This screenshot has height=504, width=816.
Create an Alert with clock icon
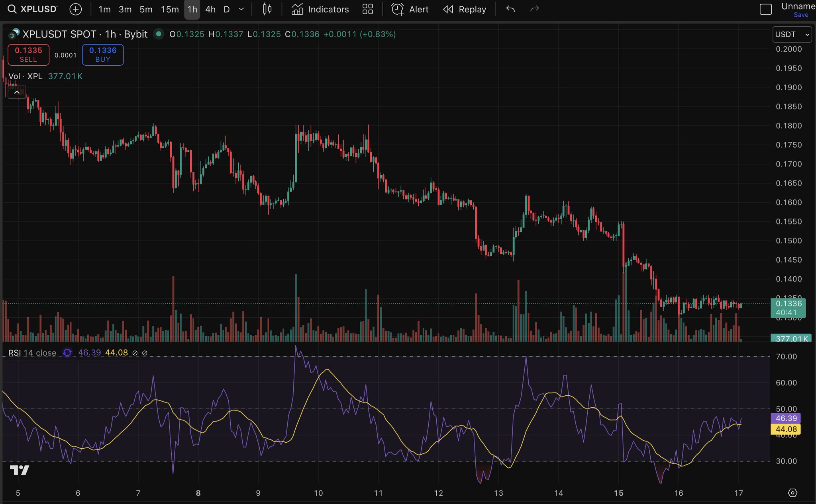(x=410, y=9)
